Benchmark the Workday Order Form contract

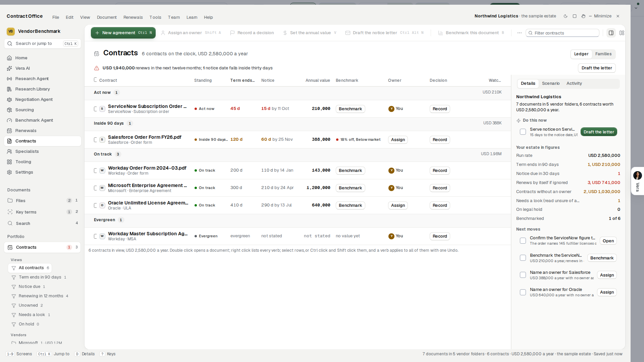pyautogui.click(x=350, y=170)
